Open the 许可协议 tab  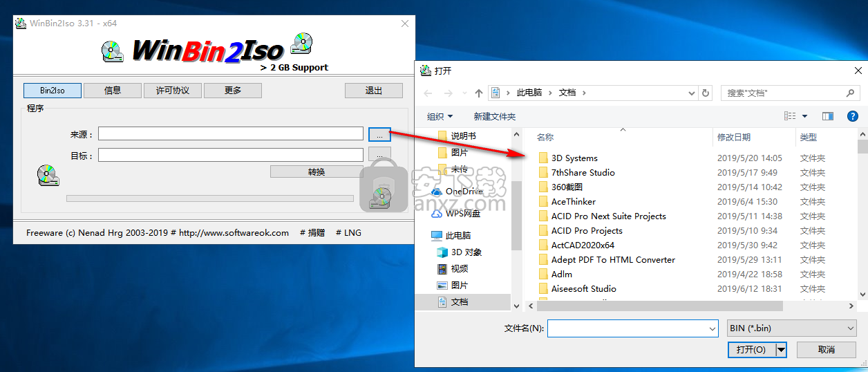pos(173,91)
